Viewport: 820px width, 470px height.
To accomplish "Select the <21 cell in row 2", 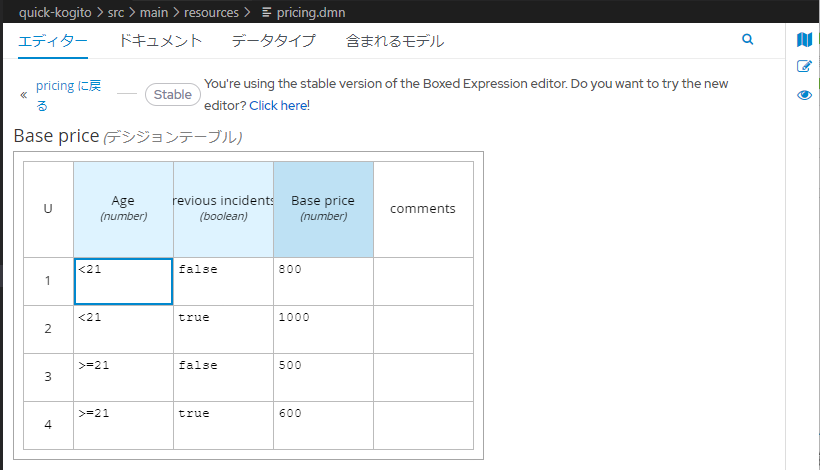I will (123, 329).
